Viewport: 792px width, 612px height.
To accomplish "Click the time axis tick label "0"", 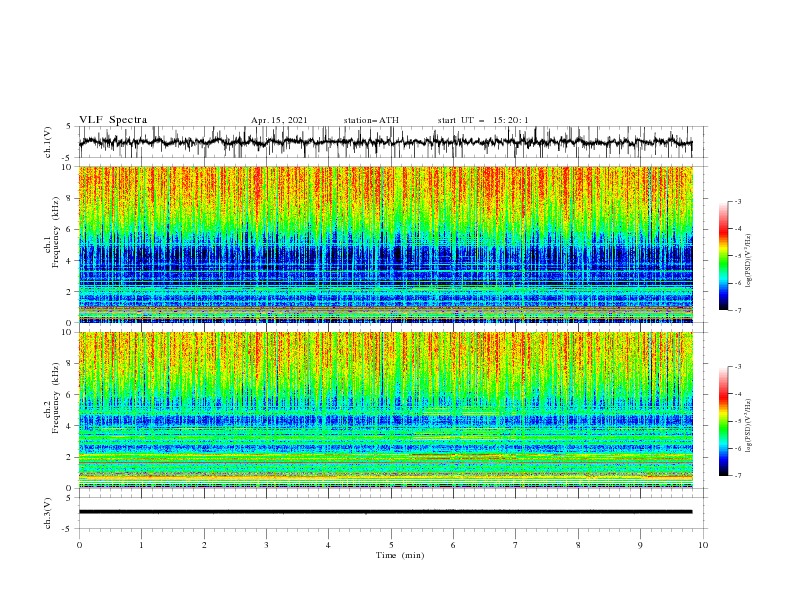I will pos(79,545).
